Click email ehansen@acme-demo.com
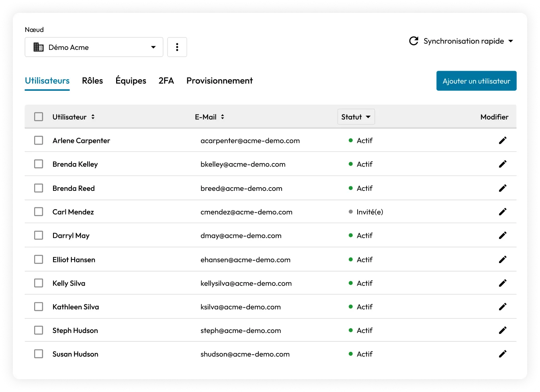The image size is (540, 392). click(x=245, y=260)
